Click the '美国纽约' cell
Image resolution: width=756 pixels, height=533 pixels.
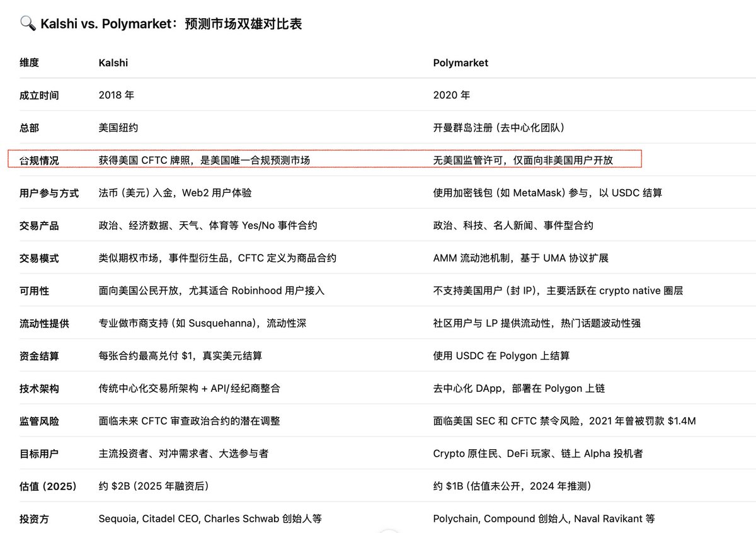pyautogui.click(x=118, y=128)
